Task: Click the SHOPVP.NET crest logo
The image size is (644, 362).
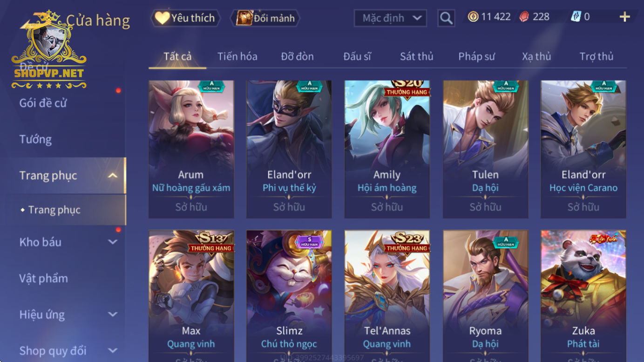Action: coord(49,50)
